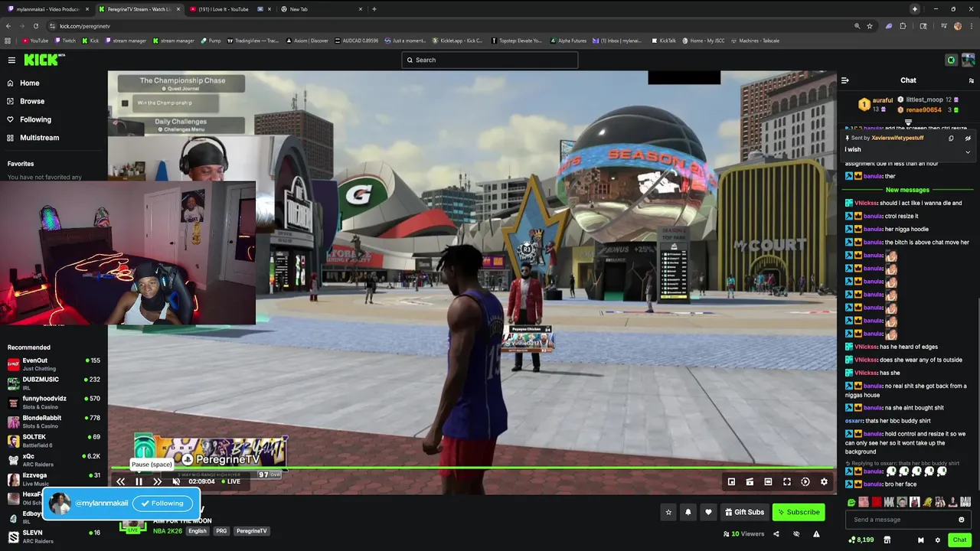The height and width of the screenshot is (551, 980).
Task: Skip forward in the stream
Action: [157, 481]
